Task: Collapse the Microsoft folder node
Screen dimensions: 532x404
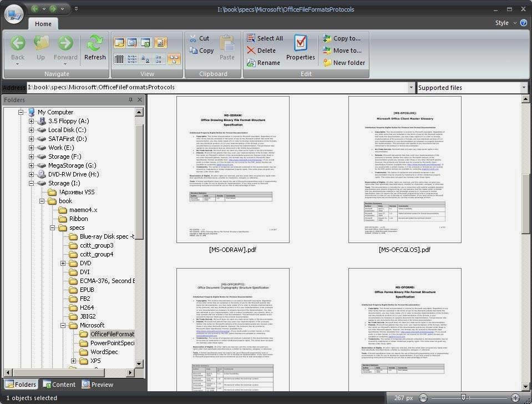Action: [x=63, y=325]
